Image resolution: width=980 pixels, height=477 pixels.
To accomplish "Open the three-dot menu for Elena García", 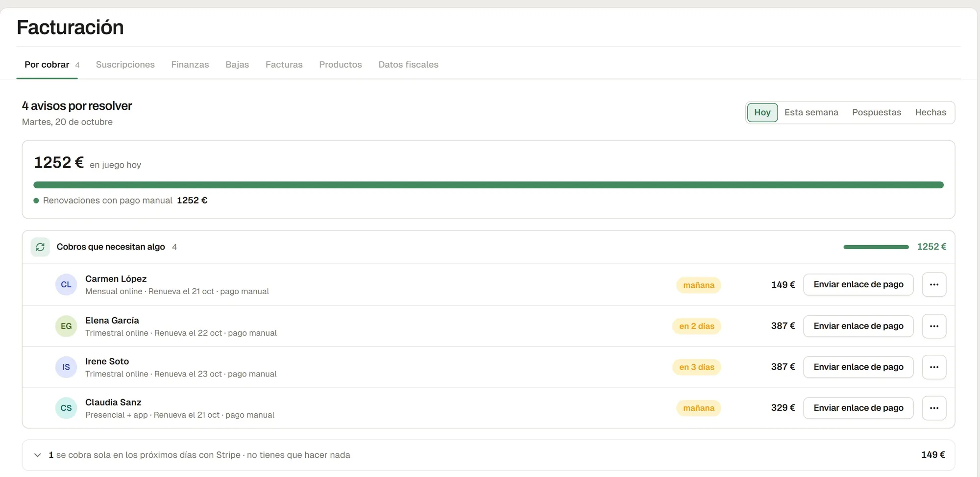I will pyautogui.click(x=934, y=326).
